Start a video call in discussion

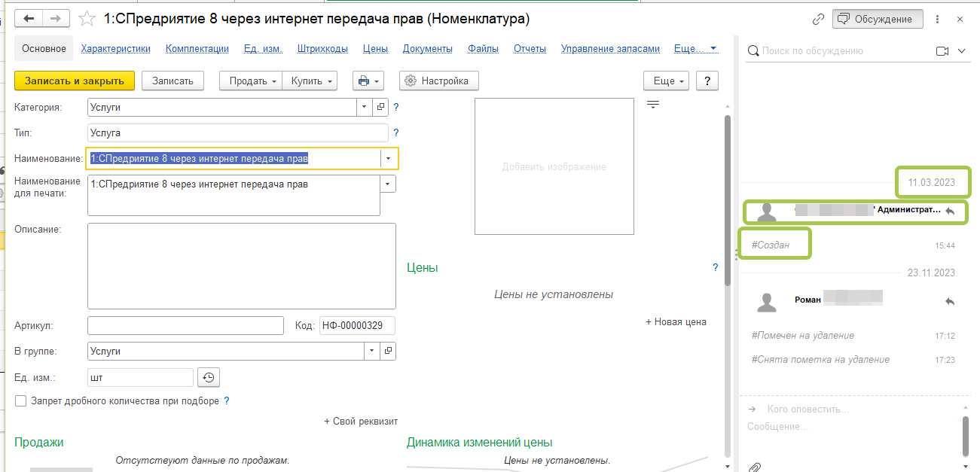coord(942,51)
